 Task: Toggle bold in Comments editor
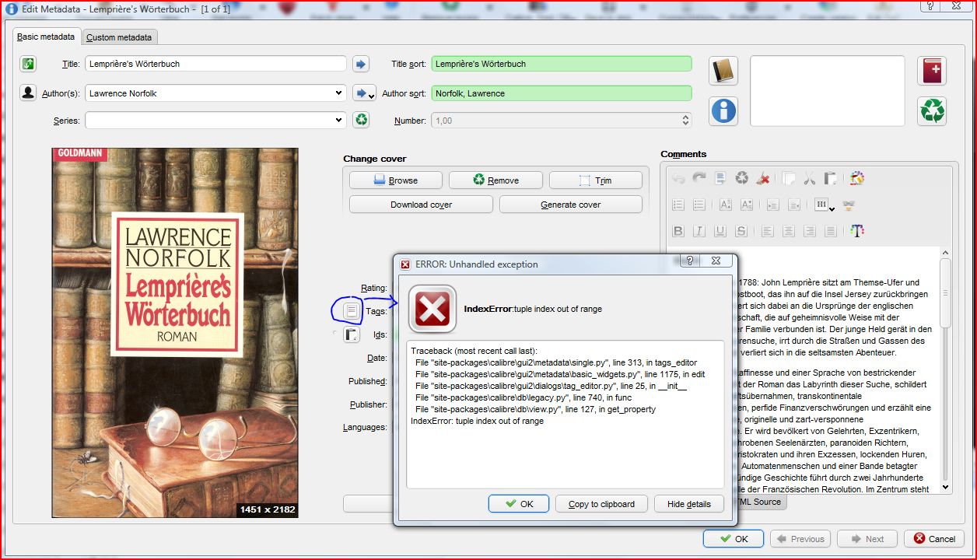point(678,231)
